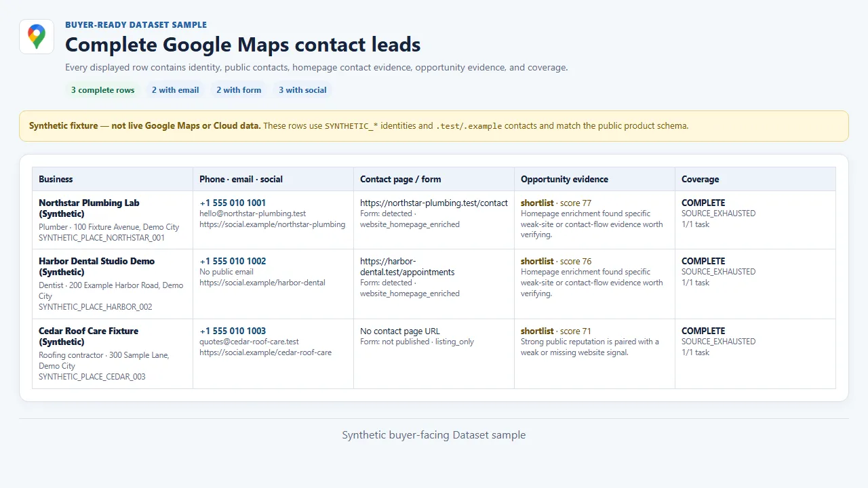
Task: Open northstar-plumbing.test/contact URL
Action: click(x=434, y=203)
